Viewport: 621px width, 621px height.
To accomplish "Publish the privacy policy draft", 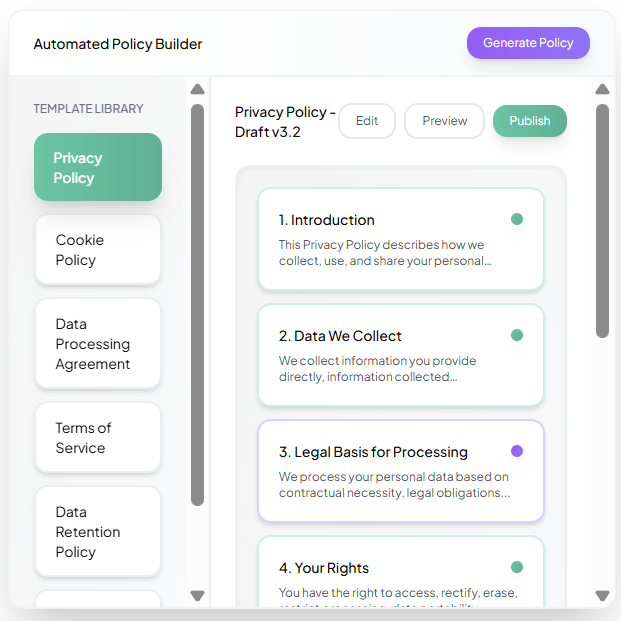I will click(x=529, y=121).
